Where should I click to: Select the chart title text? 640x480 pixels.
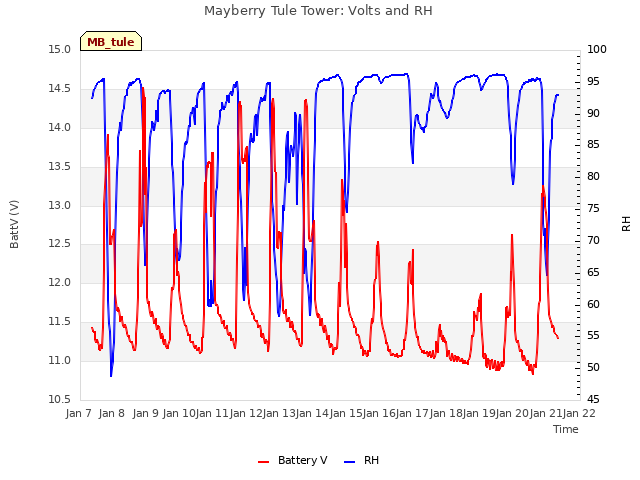click(318, 11)
